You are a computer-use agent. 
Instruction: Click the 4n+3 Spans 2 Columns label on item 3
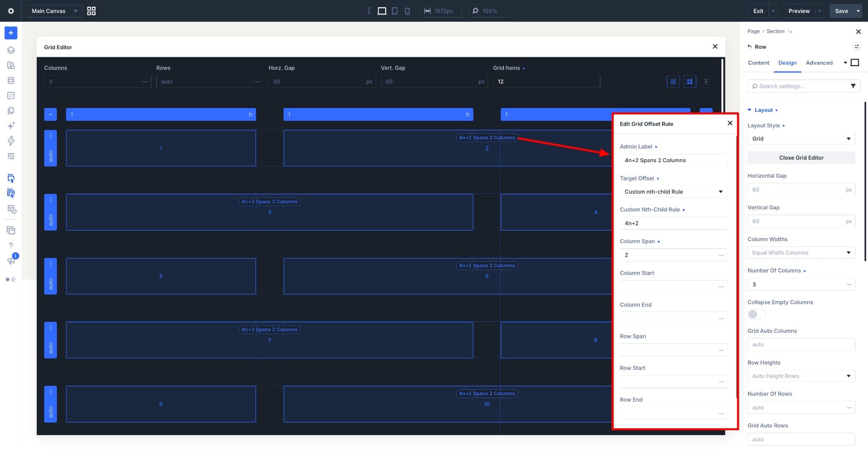[x=270, y=202]
